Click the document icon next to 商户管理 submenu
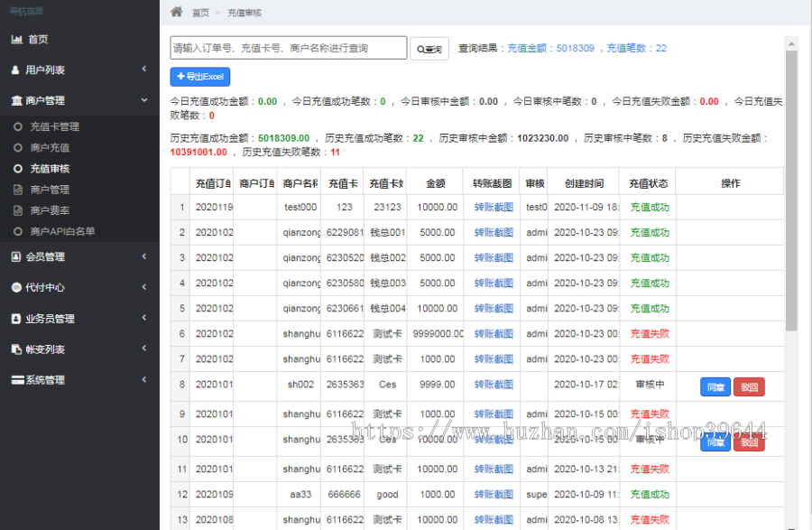 [x=18, y=190]
